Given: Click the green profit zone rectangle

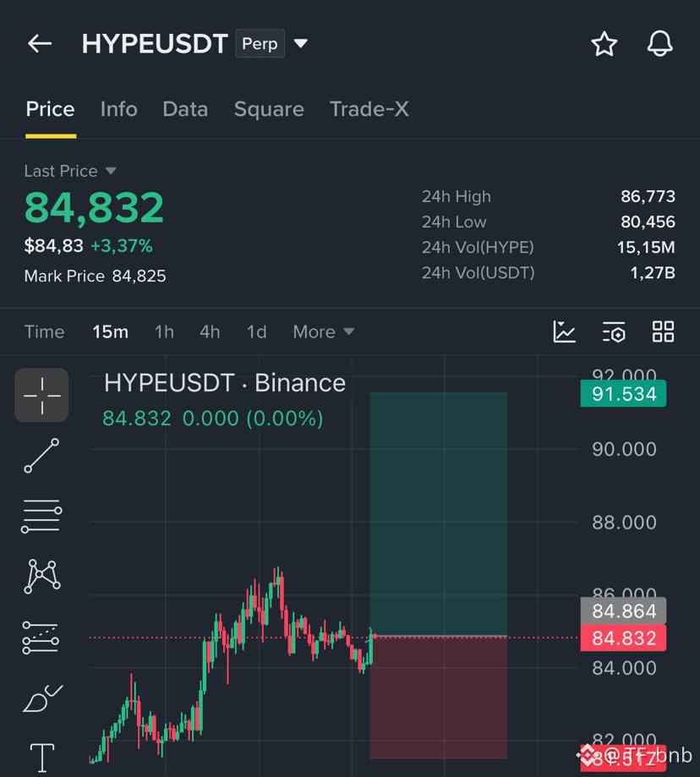Looking at the screenshot, I should click(x=439, y=514).
